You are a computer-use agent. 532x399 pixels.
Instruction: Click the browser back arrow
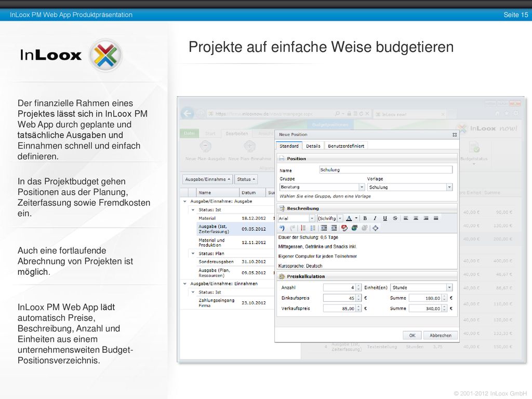tap(188, 113)
